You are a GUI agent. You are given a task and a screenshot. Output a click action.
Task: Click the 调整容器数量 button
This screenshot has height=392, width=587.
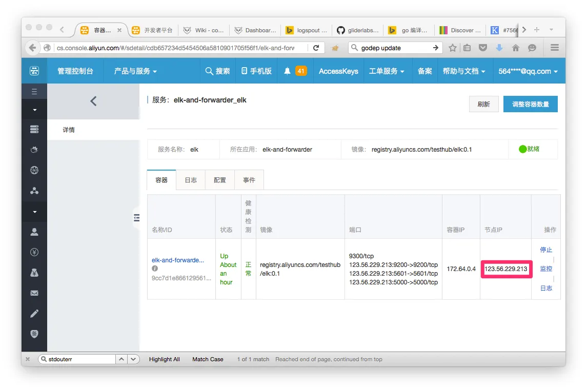coord(531,104)
